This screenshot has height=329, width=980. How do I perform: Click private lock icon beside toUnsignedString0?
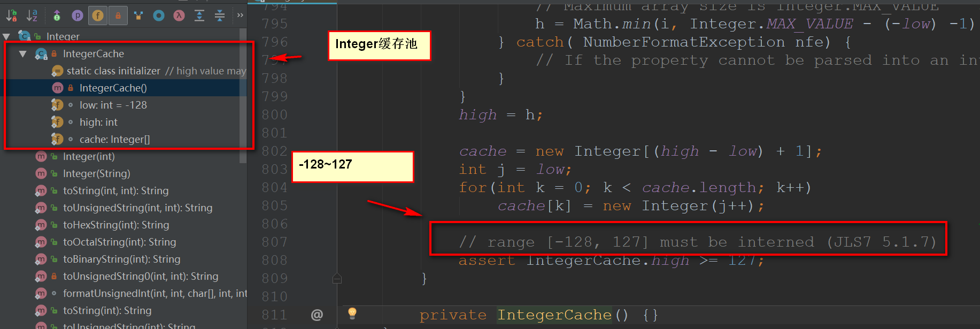(54, 276)
